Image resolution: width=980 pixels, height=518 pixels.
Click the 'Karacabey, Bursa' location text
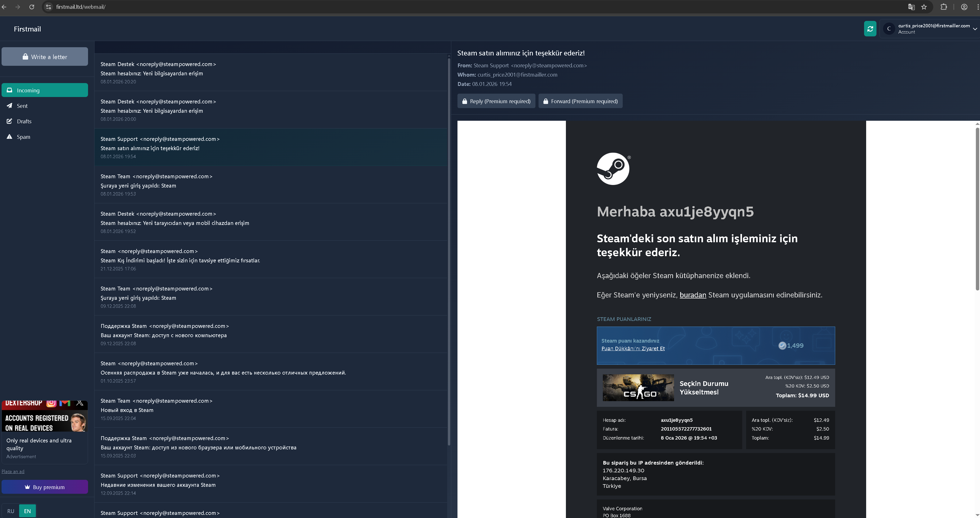[x=625, y=478]
